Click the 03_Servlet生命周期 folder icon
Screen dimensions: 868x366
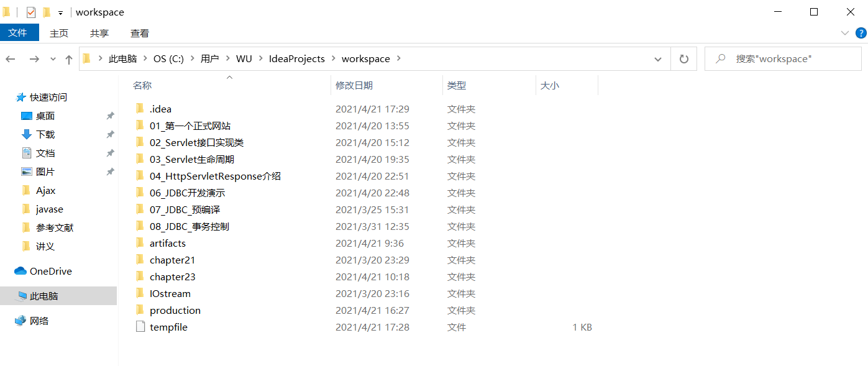click(140, 159)
